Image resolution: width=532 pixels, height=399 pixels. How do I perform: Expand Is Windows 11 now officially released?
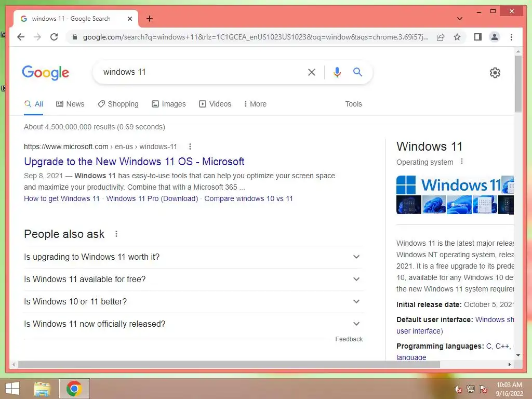point(193,324)
